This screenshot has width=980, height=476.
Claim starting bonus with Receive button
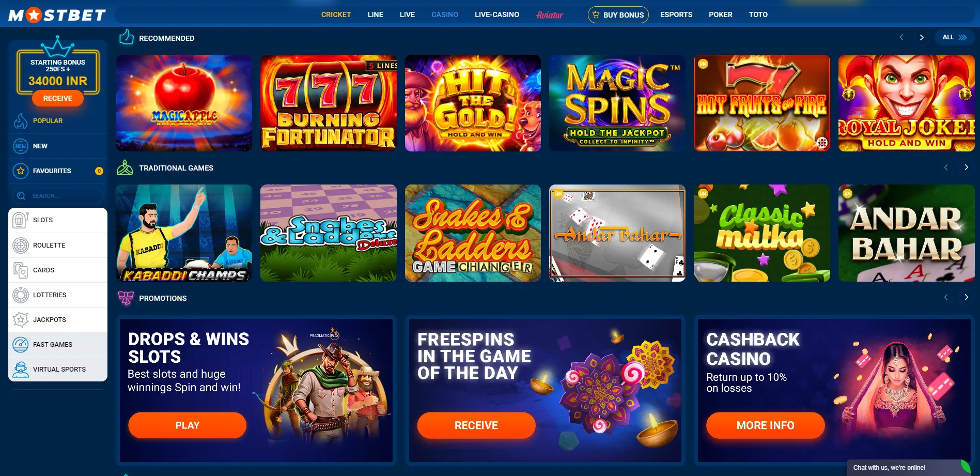point(58,98)
